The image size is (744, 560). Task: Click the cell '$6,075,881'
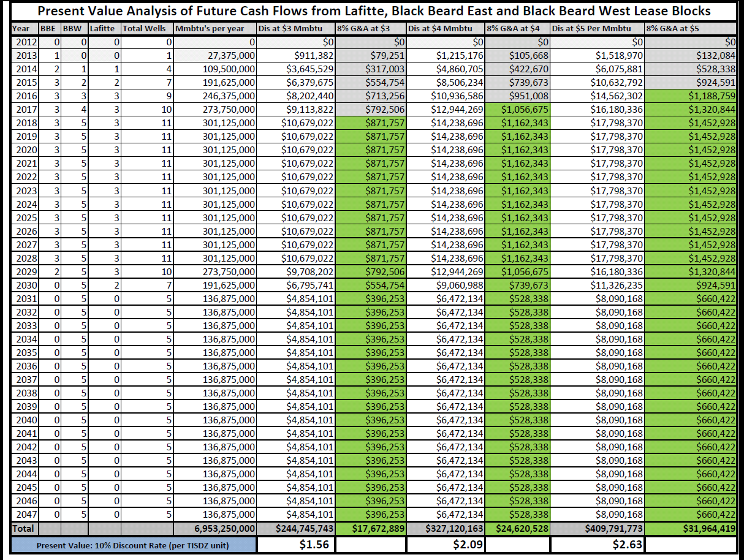coord(598,69)
